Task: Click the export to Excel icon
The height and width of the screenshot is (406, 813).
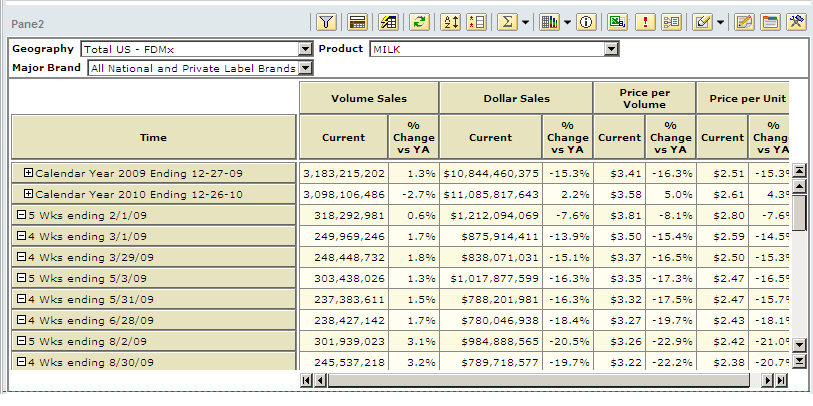Action: click(x=617, y=22)
